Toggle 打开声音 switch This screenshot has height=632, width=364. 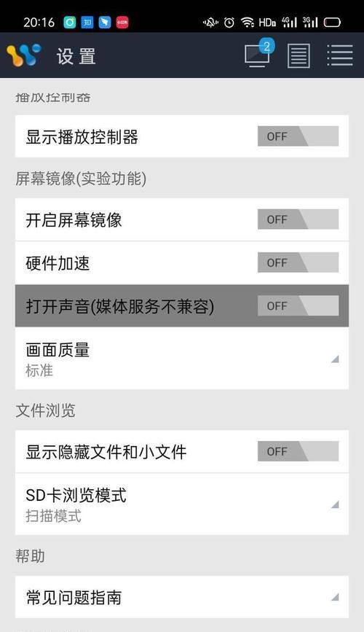pos(298,305)
